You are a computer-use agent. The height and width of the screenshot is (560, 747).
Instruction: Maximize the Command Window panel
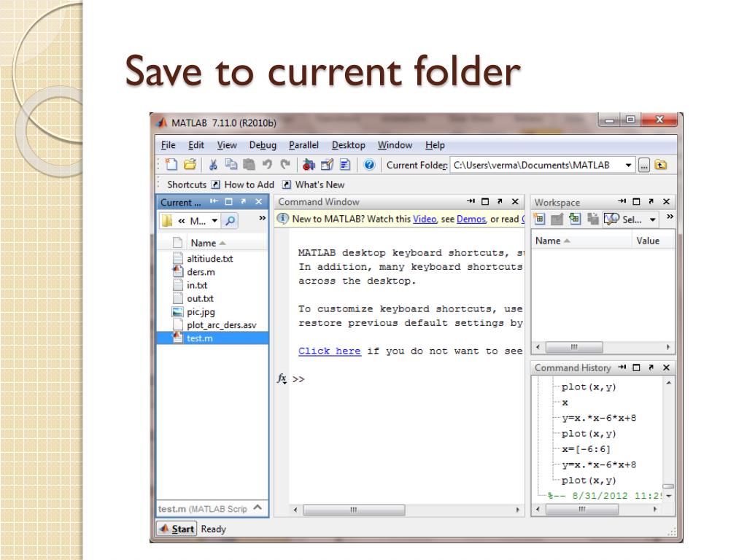(485, 201)
